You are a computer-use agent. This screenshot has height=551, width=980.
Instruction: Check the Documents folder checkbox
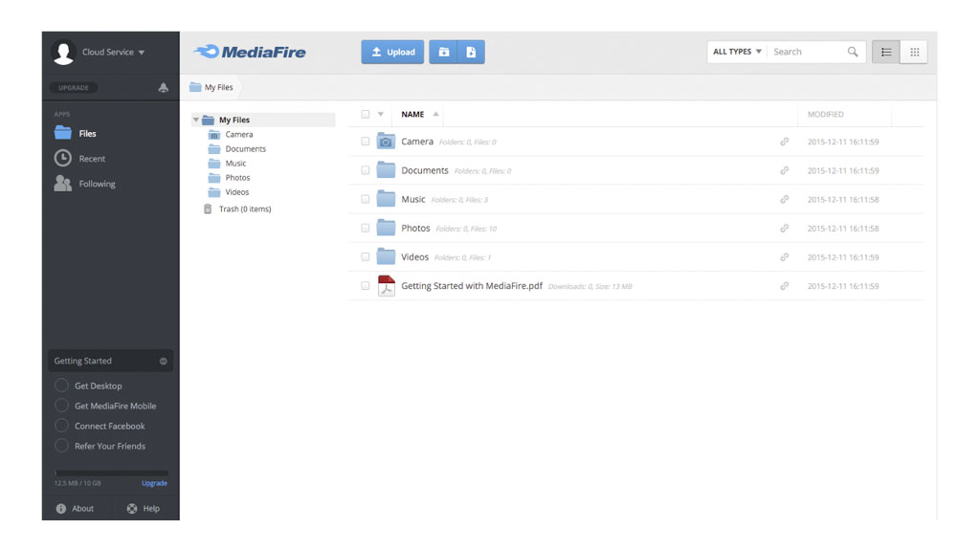(x=366, y=170)
